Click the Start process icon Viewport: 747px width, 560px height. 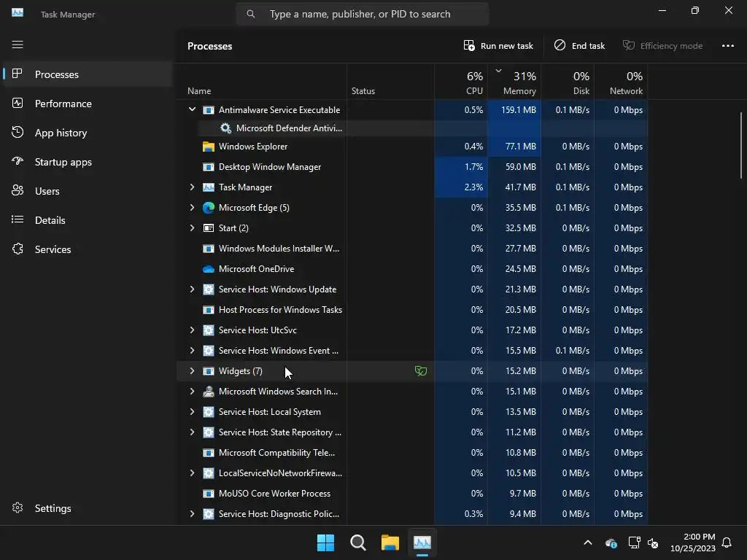(208, 228)
